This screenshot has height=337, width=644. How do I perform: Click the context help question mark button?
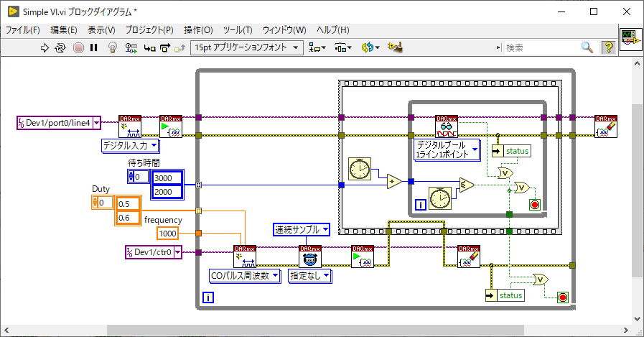pos(608,47)
